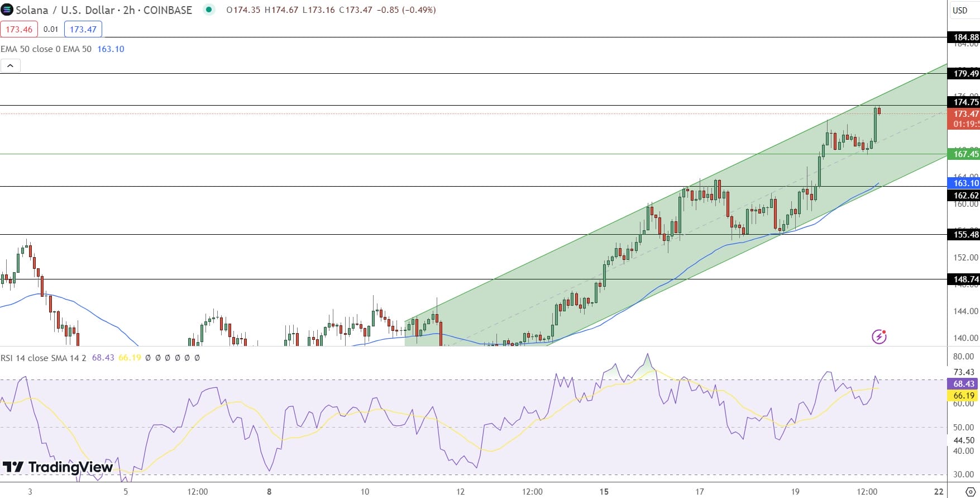Select the EMA 50 indicator legend
The width and height of the screenshot is (980, 498).
pyautogui.click(x=46, y=49)
